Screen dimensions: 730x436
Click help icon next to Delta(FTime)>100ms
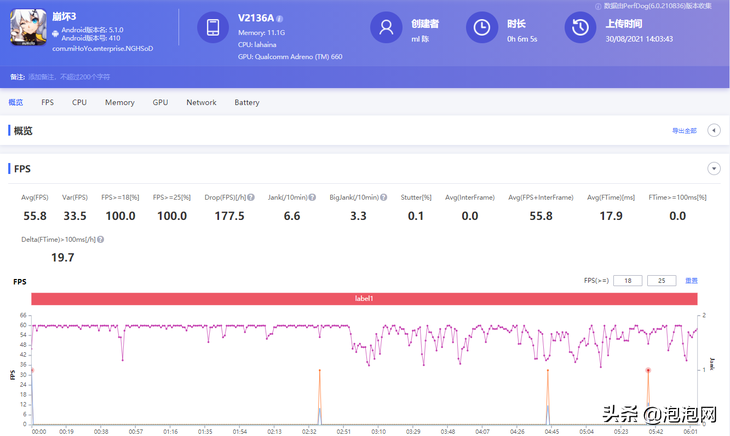[x=101, y=240]
